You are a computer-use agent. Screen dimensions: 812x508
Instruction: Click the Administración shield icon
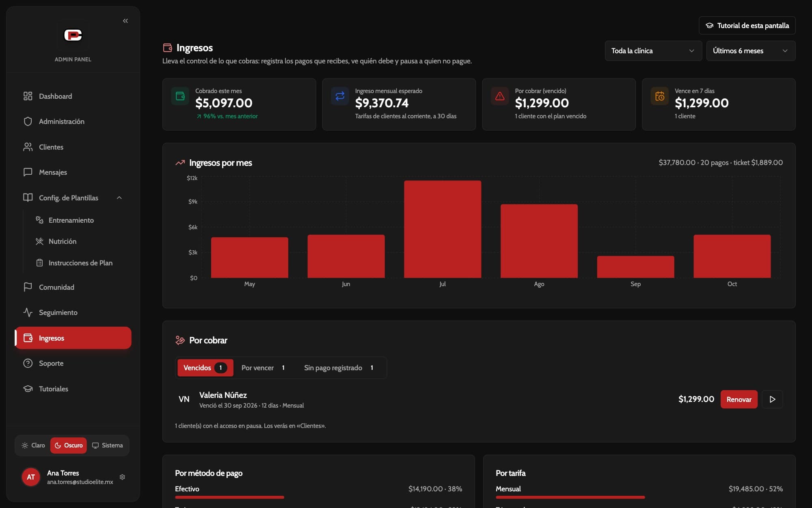(x=28, y=122)
